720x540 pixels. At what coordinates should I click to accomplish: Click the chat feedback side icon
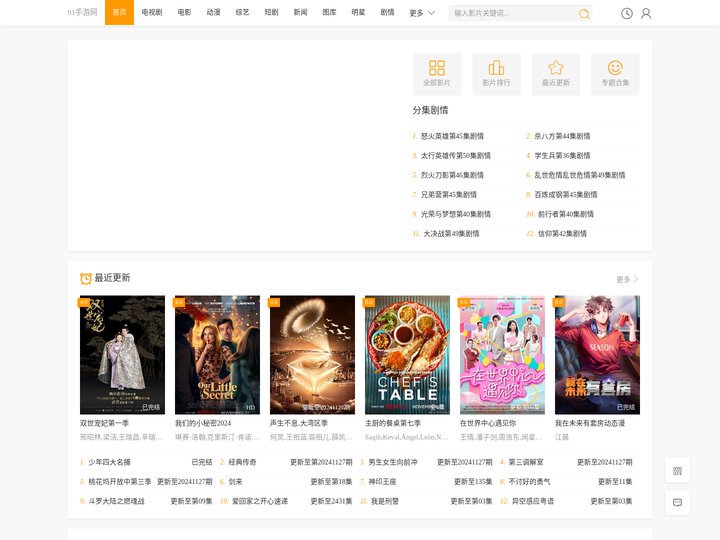(x=677, y=503)
